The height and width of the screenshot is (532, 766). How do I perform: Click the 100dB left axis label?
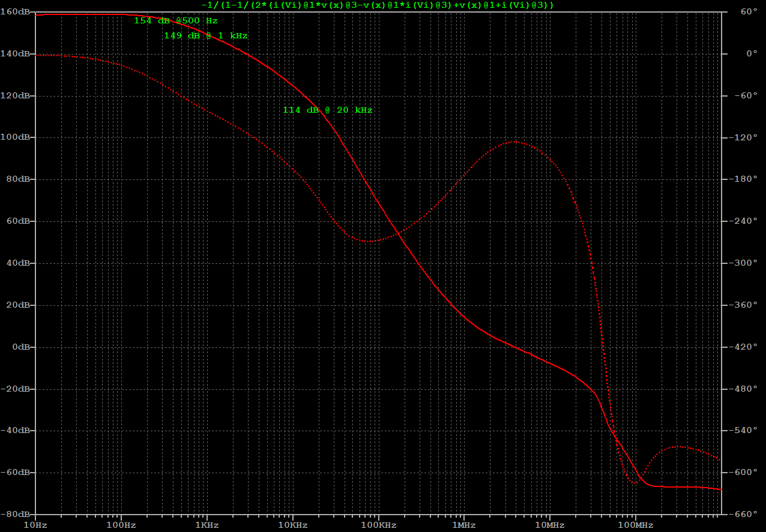pos(16,137)
